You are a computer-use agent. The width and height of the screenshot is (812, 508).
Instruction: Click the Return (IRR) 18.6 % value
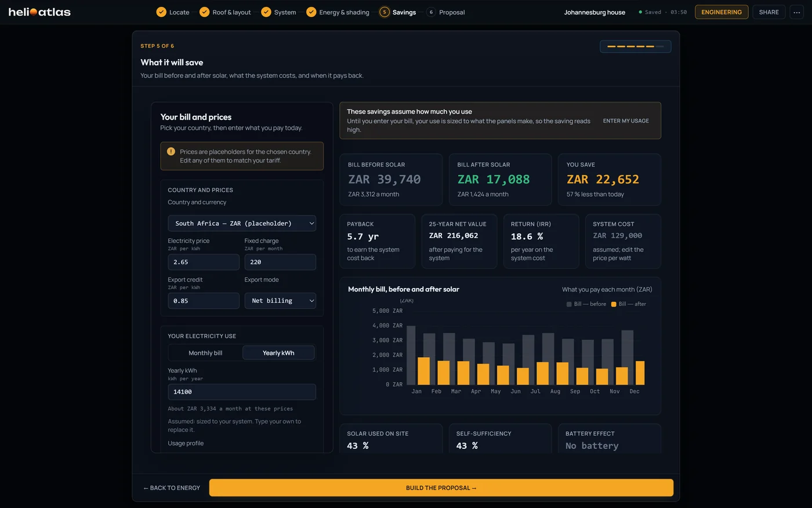527,237
